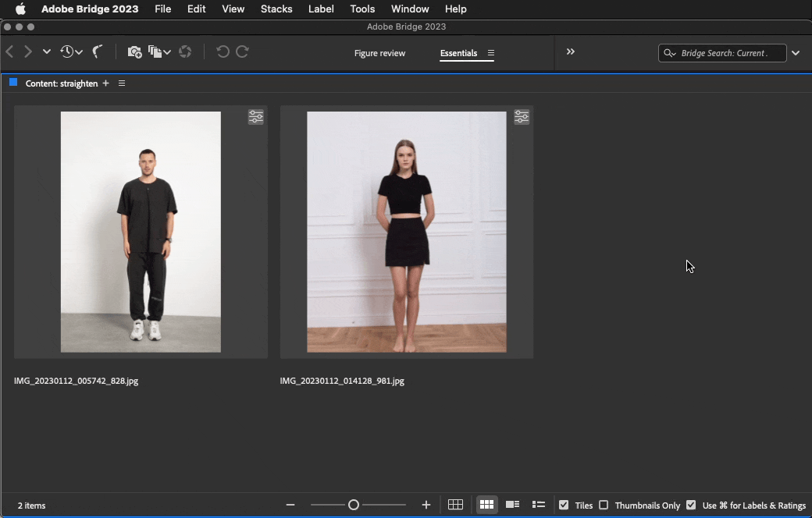Open the parent/favorites folder dropdown chevron

tap(47, 52)
